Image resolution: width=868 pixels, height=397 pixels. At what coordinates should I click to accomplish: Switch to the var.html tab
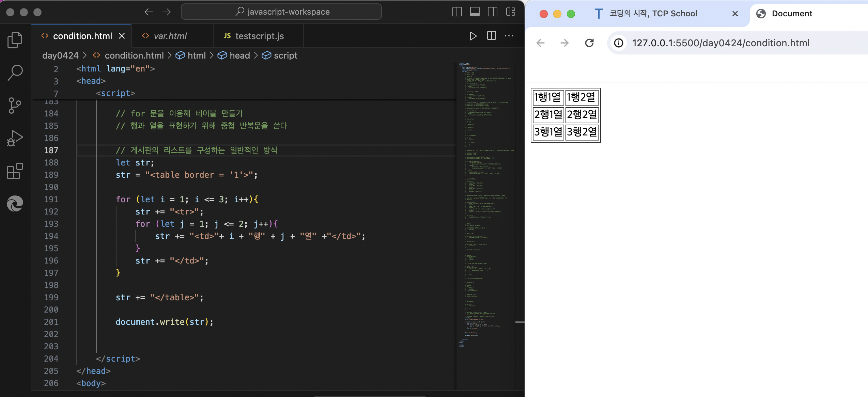(170, 36)
